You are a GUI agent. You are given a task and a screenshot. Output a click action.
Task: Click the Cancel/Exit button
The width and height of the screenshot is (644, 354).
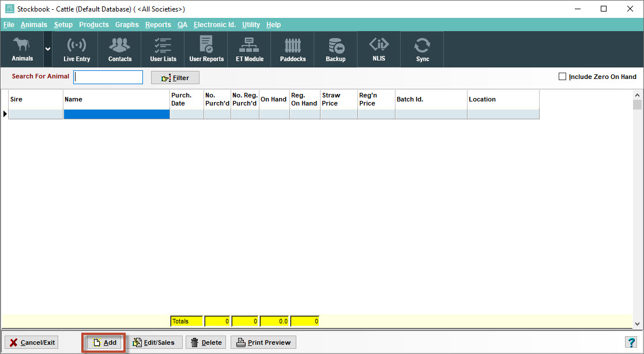tap(32, 342)
